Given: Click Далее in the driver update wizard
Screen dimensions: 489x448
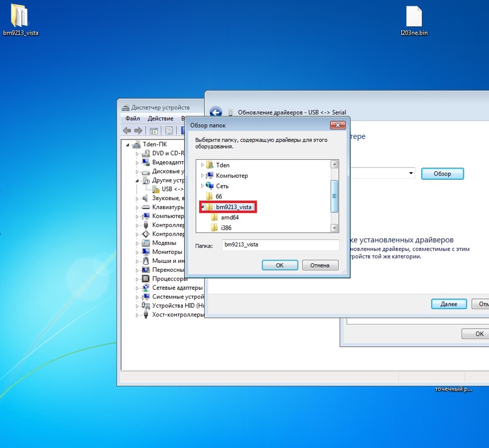Looking at the screenshot, I should [x=449, y=304].
